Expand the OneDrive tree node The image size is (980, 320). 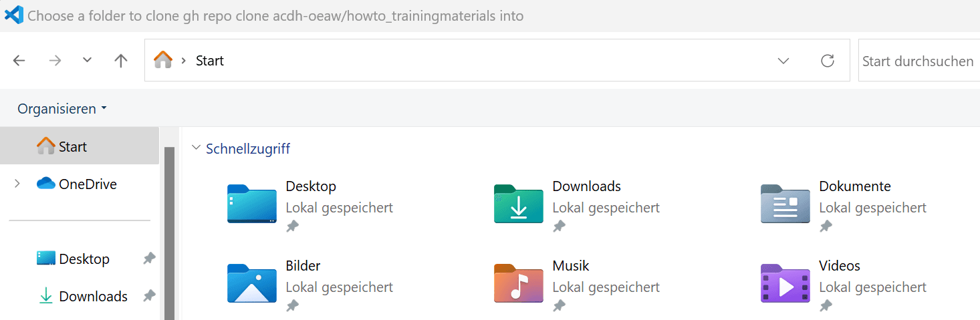[17, 184]
